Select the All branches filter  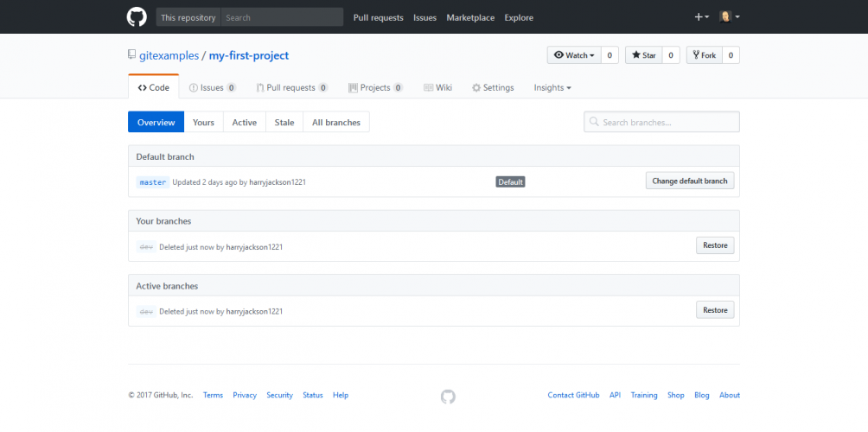[x=336, y=122]
